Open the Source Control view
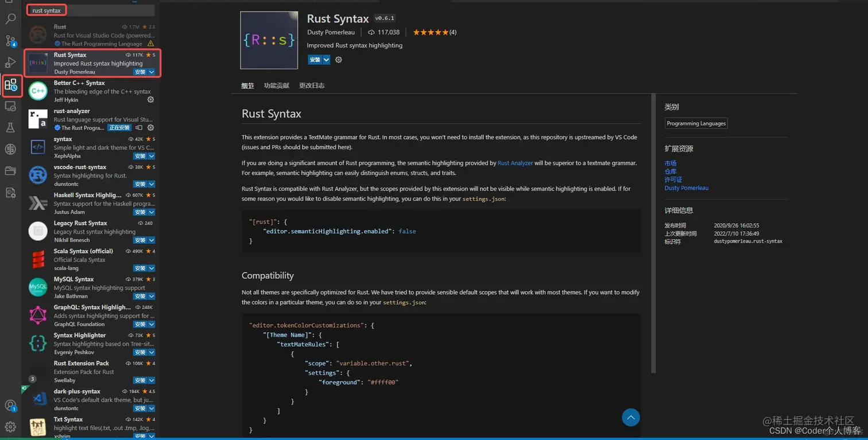The image size is (868, 440). [x=10, y=41]
